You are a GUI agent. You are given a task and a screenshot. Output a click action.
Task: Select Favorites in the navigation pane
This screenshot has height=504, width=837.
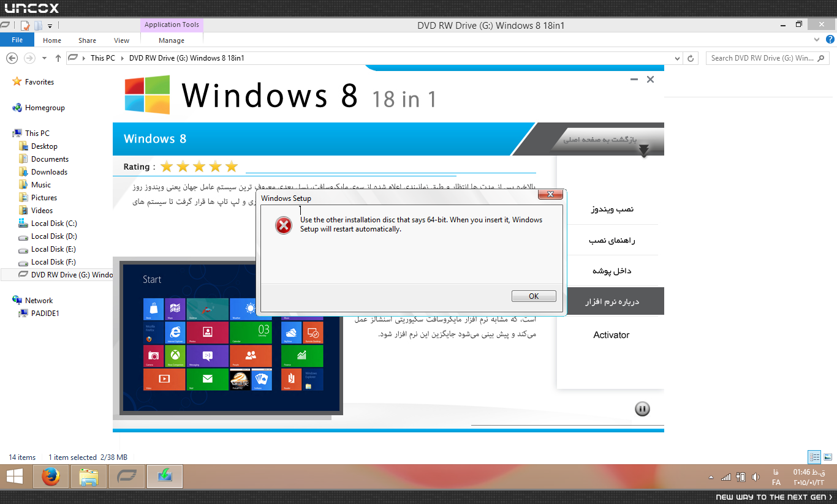point(39,82)
